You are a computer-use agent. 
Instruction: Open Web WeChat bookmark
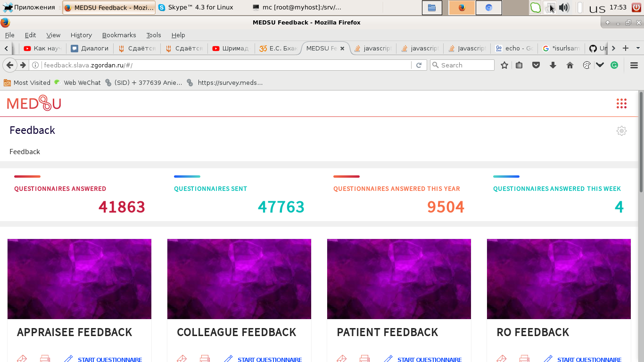[x=77, y=82]
